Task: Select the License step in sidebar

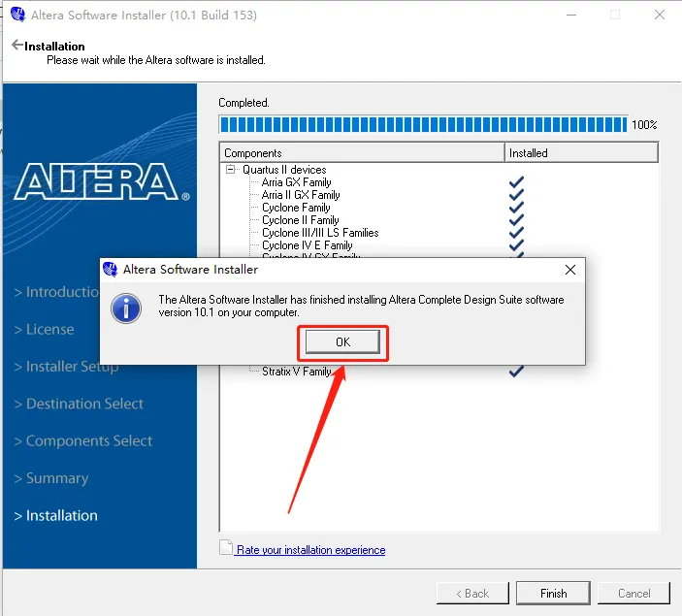Action: [x=44, y=329]
